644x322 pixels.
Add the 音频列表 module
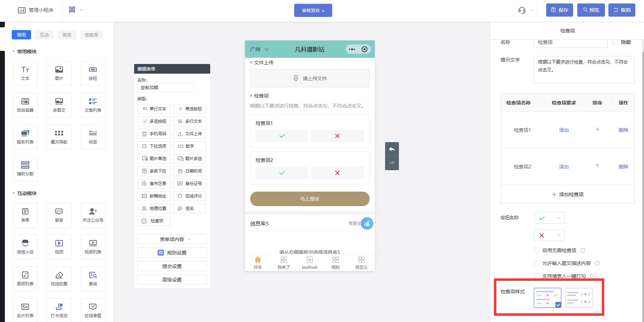coord(25,278)
